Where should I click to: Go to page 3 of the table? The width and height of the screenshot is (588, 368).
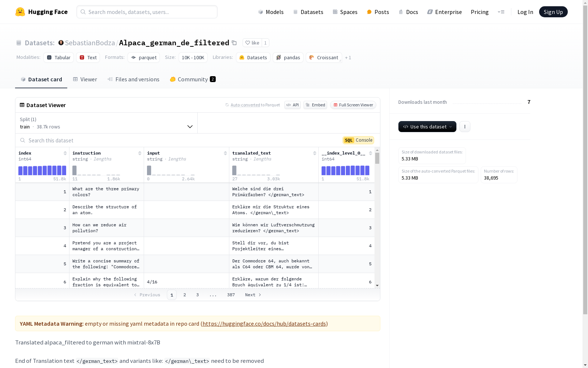pos(197,295)
